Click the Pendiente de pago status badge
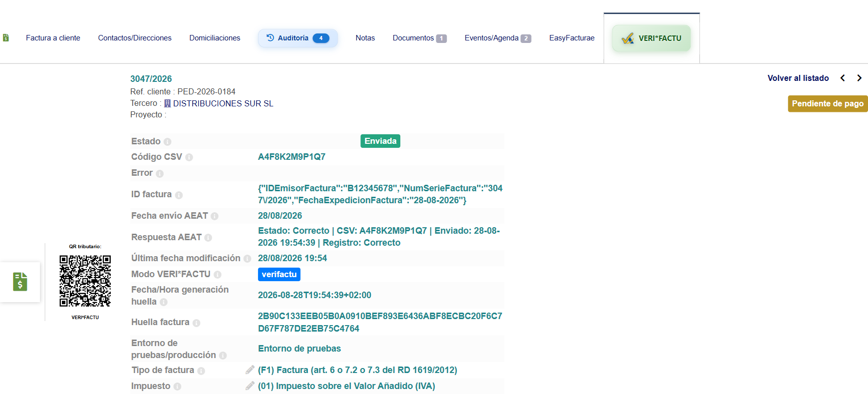 tap(828, 104)
